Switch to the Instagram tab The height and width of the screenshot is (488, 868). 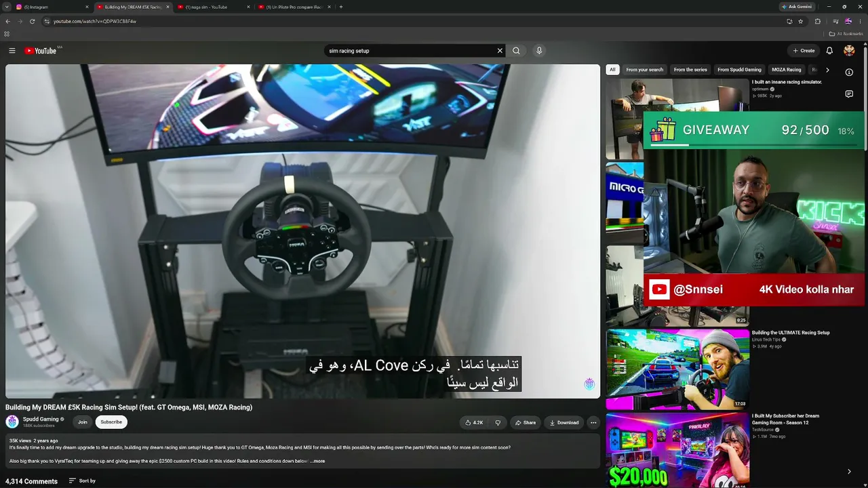click(51, 7)
